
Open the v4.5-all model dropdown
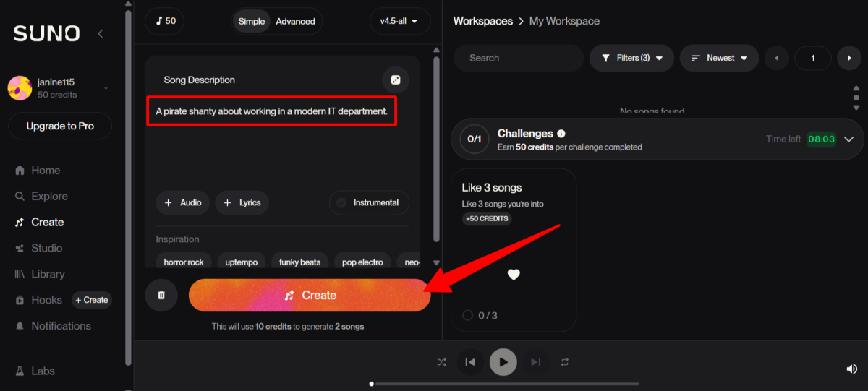399,21
